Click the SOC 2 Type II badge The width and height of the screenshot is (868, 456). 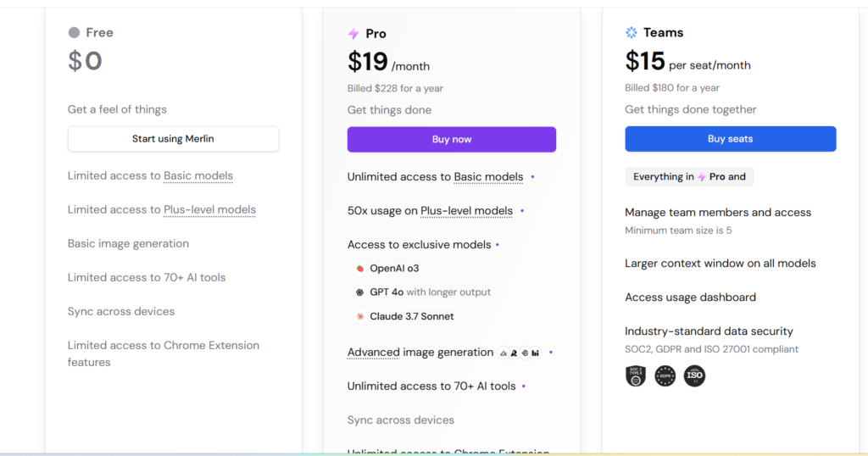tap(636, 375)
